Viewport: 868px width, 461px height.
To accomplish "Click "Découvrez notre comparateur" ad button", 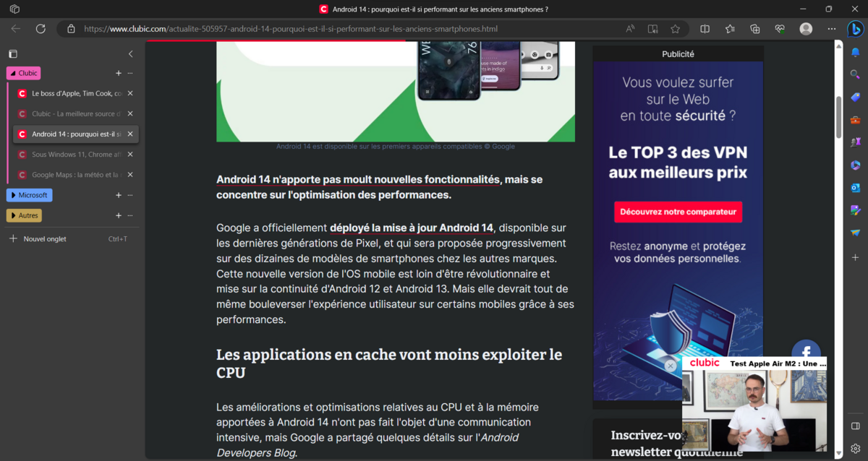I will click(678, 212).
